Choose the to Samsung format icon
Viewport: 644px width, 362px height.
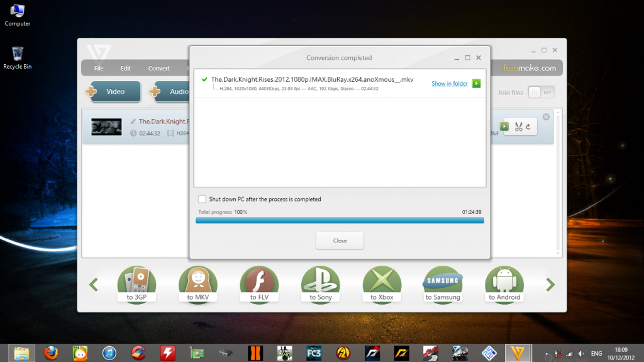(443, 284)
